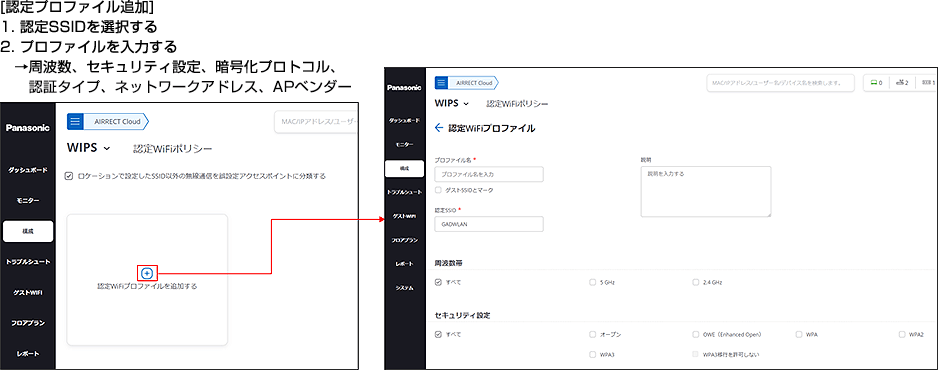Click プロファイル名 input field
The height and width of the screenshot is (370, 938).
[489, 174]
